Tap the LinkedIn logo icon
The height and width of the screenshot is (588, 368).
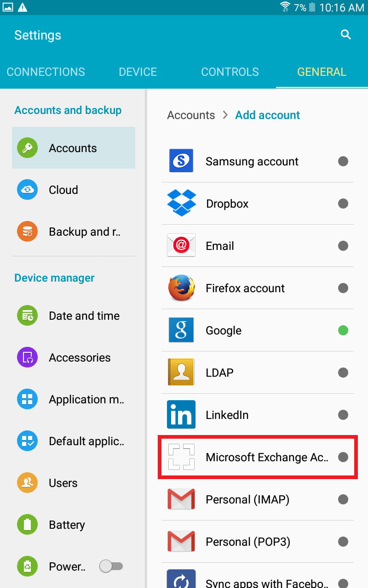point(181,414)
